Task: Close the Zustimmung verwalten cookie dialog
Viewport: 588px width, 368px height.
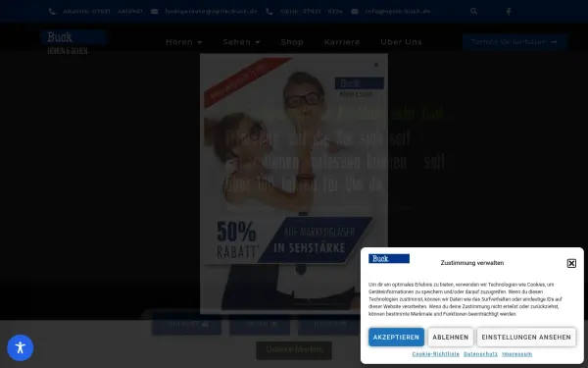Action: pyautogui.click(x=571, y=263)
